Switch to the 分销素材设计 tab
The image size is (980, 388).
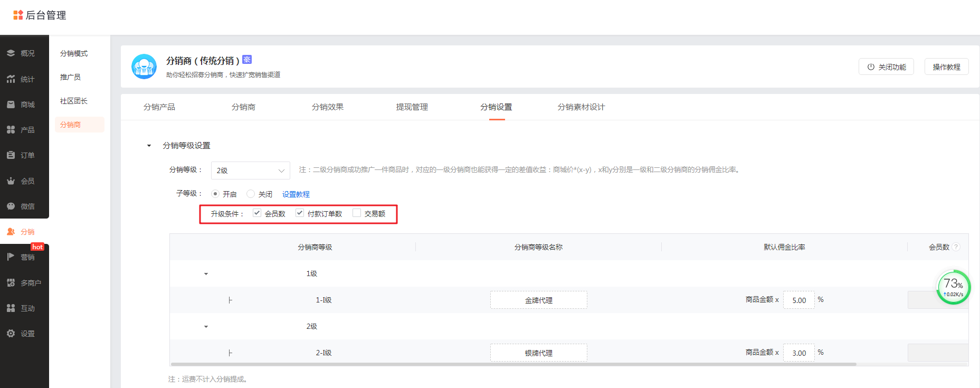(x=581, y=107)
